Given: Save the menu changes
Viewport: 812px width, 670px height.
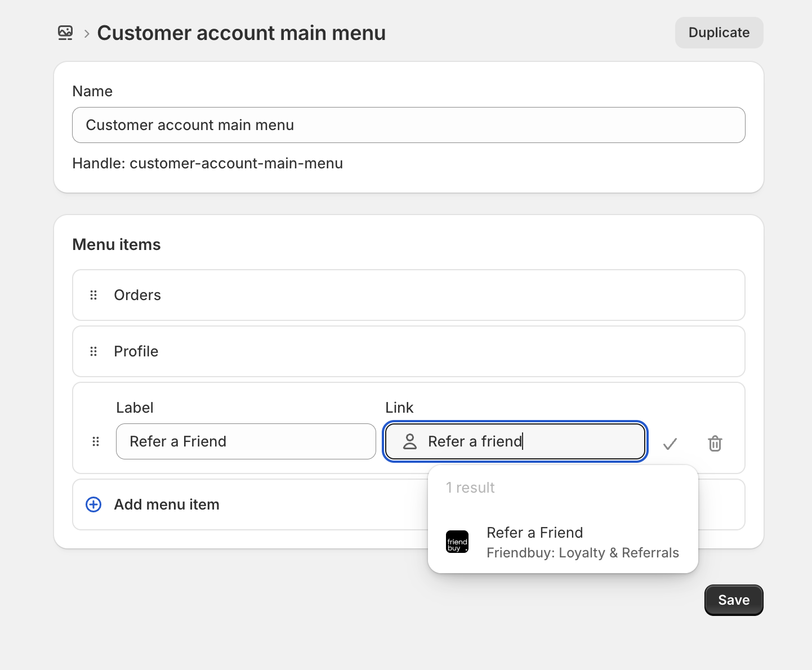Looking at the screenshot, I should coord(734,600).
